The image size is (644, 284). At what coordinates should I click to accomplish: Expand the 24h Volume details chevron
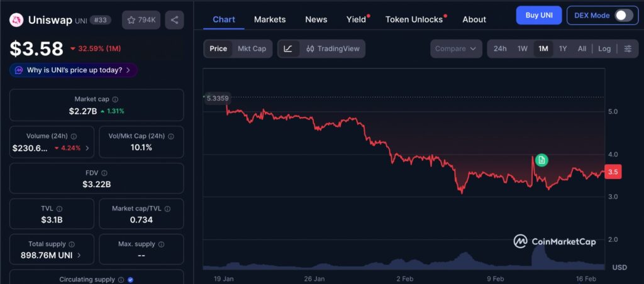(x=87, y=148)
